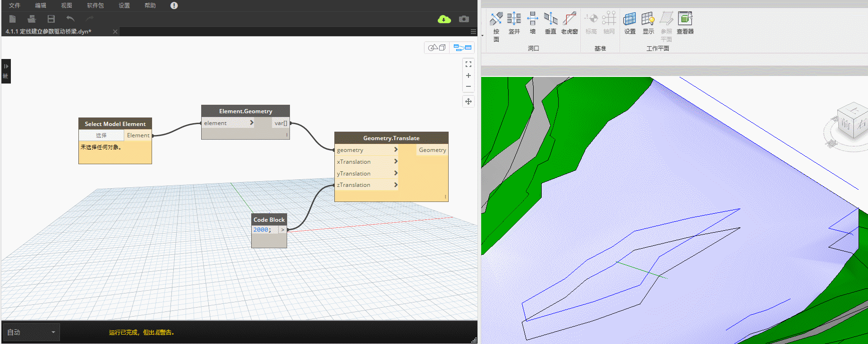Click the Open file icon in Dynamo
868x344 pixels.
tap(32, 19)
